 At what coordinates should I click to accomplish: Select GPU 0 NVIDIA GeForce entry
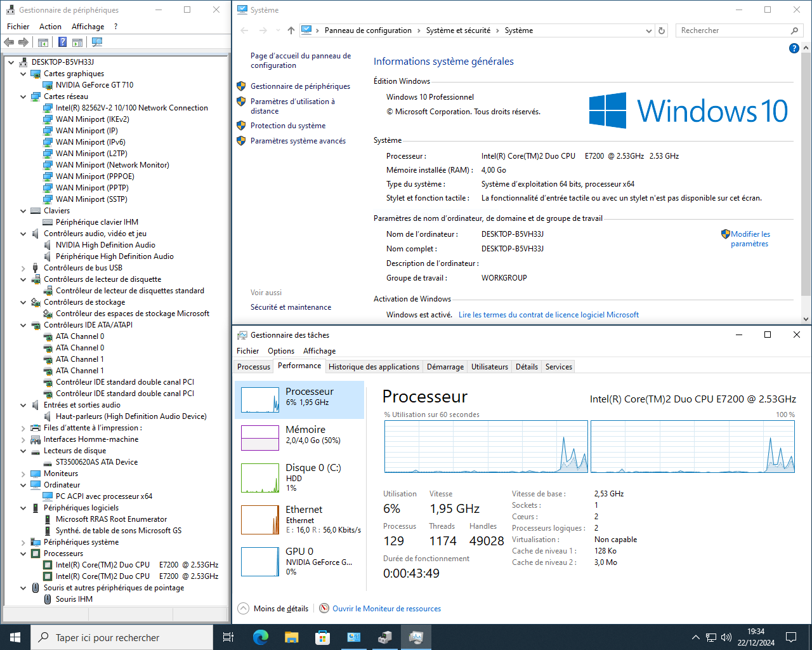299,561
